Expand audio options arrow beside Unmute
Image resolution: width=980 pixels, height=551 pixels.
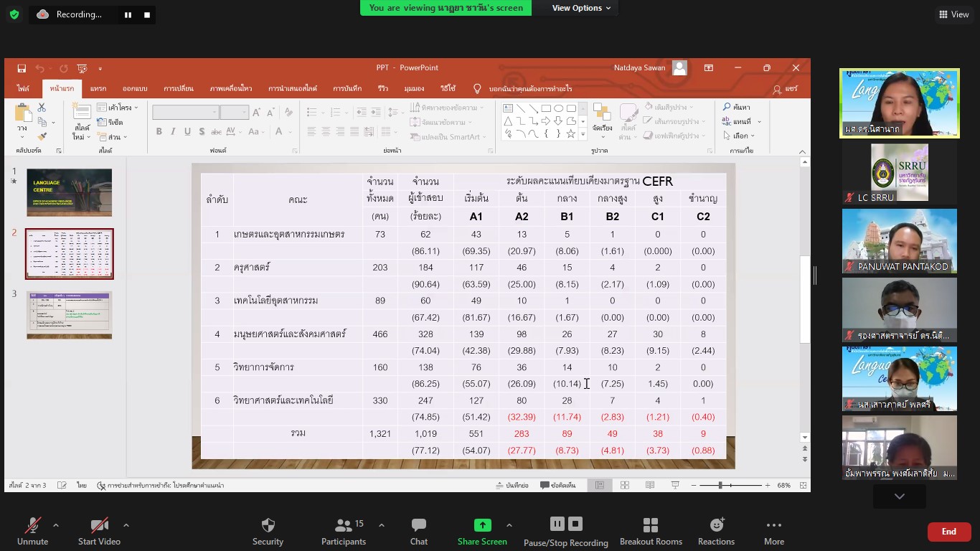[56, 524]
